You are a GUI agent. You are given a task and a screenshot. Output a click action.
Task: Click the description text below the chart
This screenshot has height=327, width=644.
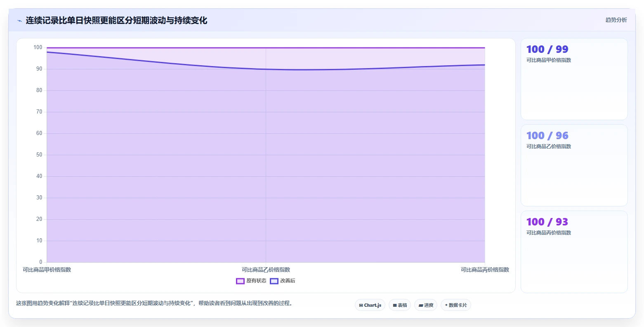(154, 303)
